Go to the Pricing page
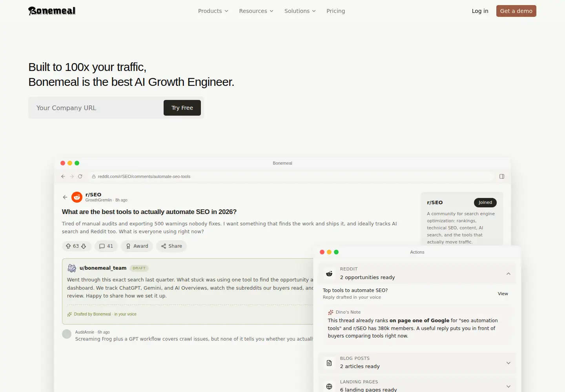 (336, 11)
